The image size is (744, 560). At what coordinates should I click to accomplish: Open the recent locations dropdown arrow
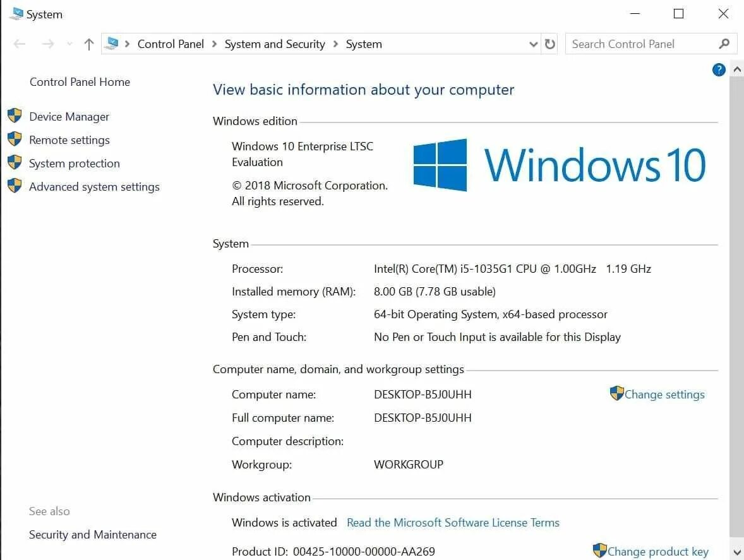[69, 44]
